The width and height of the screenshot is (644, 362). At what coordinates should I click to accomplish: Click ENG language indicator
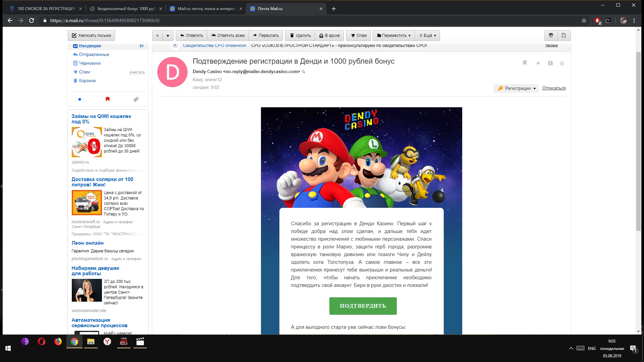click(x=592, y=349)
